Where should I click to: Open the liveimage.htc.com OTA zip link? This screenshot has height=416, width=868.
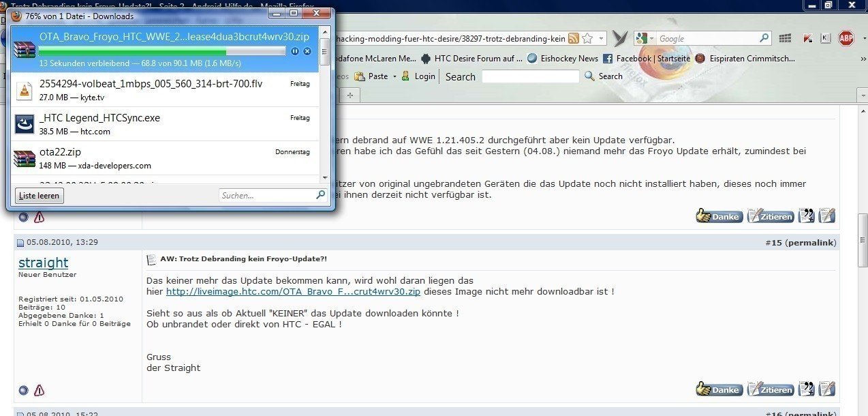point(293,291)
